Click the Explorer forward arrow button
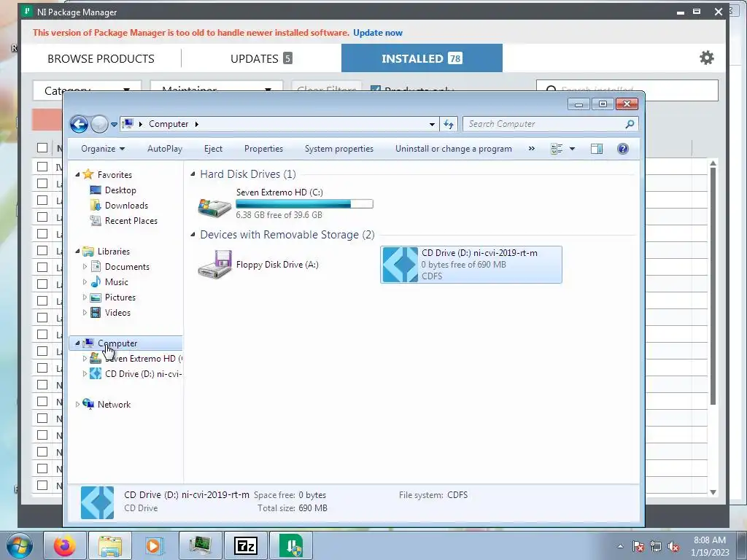The height and width of the screenshot is (560, 747). pos(99,124)
